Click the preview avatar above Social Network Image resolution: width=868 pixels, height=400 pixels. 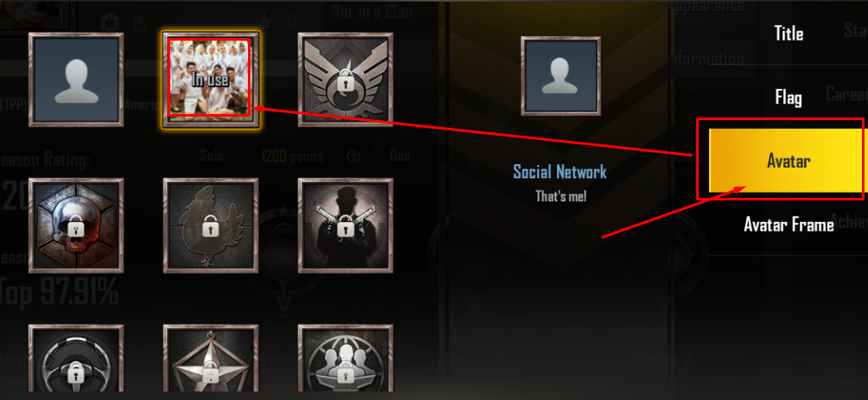[561, 76]
